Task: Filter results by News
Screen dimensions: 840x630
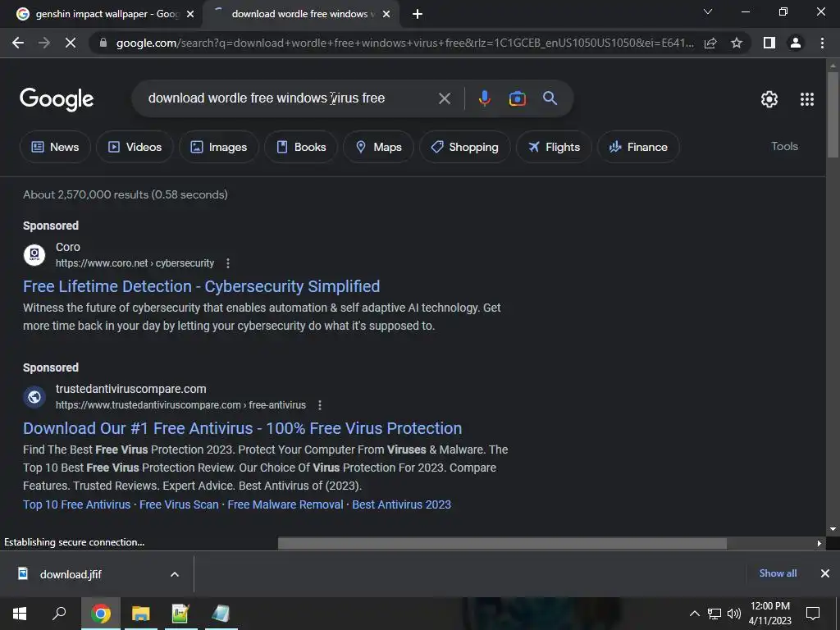Action: click(x=55, y=147)
